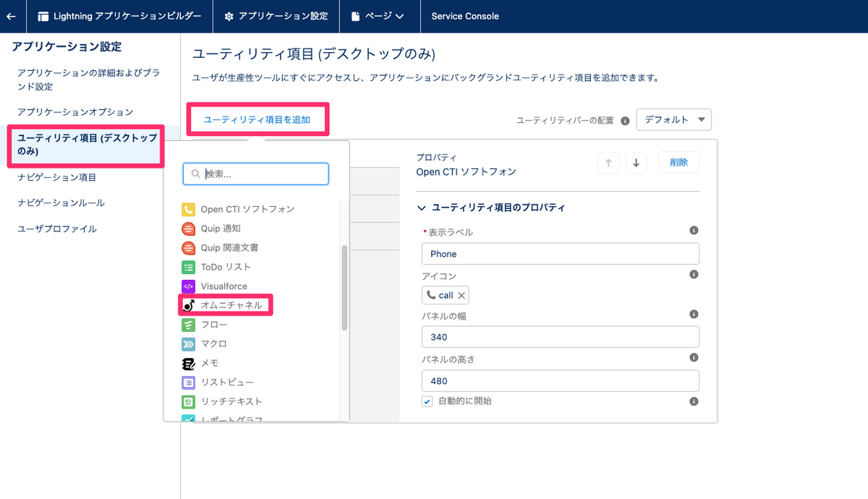Show info for ユーティリティバーの配置
868x499 pixels.
click(x=625, y=121)
